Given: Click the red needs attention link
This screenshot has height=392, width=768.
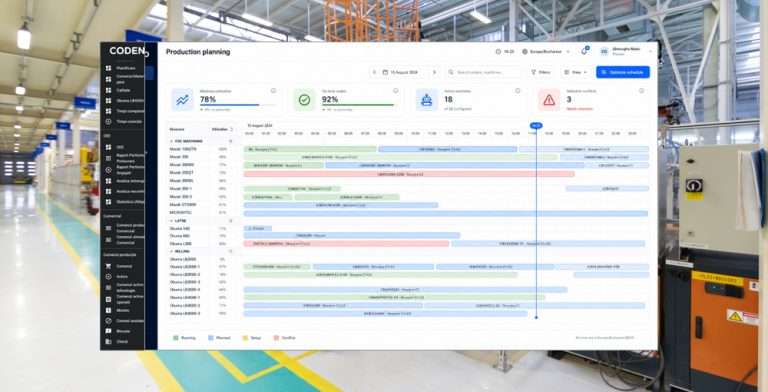Looking at the screenshot, I should coord(579,109).
